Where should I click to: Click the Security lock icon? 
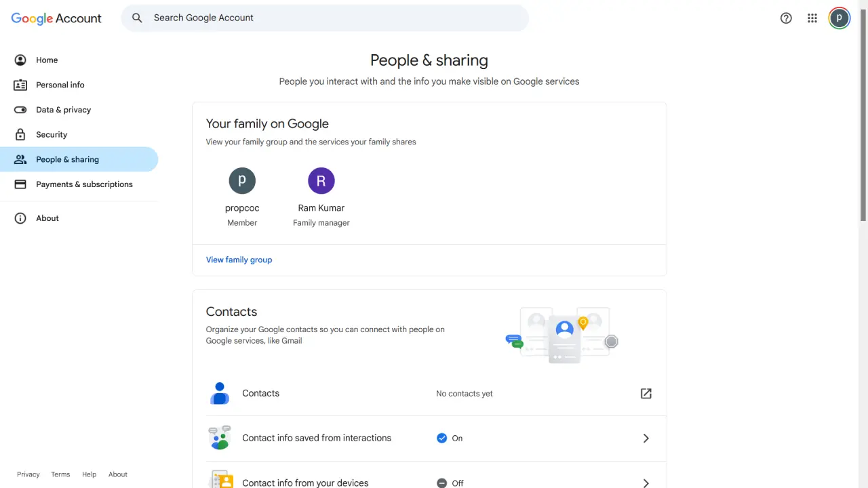point(20,134)
